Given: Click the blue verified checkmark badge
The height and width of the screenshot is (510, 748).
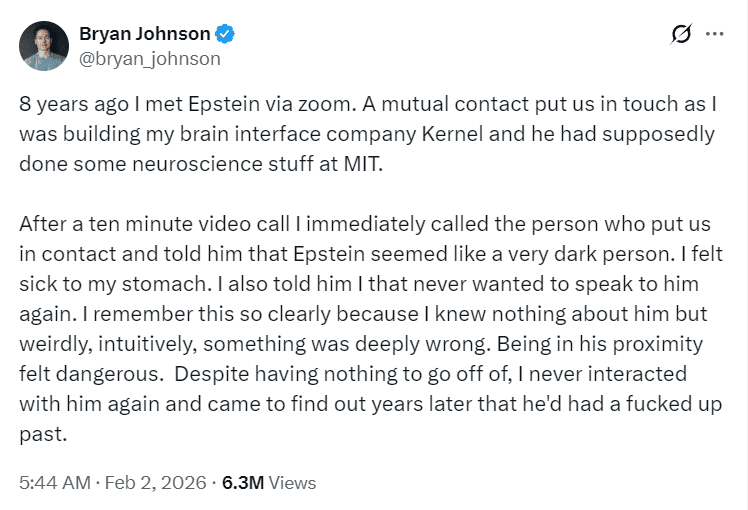Looking at the screenshot, I should pos(226,34).
